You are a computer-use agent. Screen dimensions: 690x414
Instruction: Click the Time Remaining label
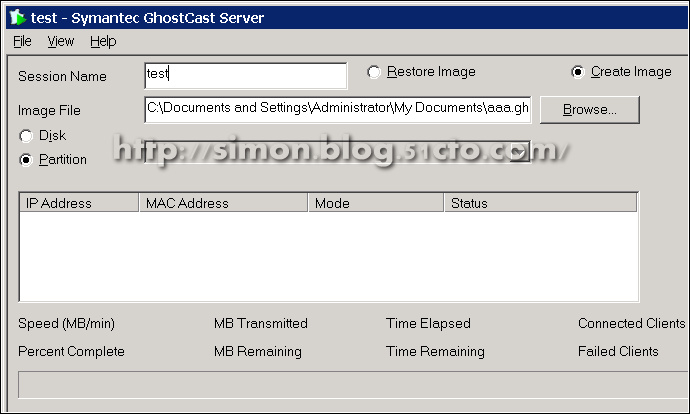pos(435,352)
